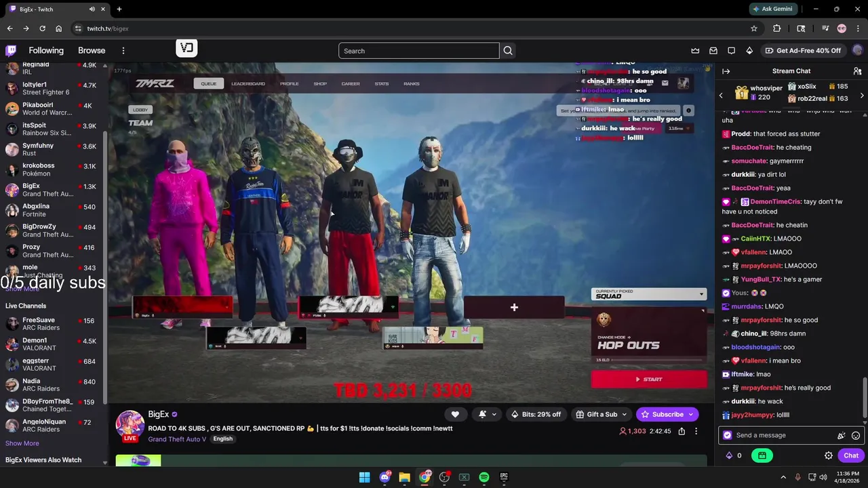Show next hype leaderboard page arrow
This screenshot has width=868, height=488.
pyautogui.click(x=862, y=96)
